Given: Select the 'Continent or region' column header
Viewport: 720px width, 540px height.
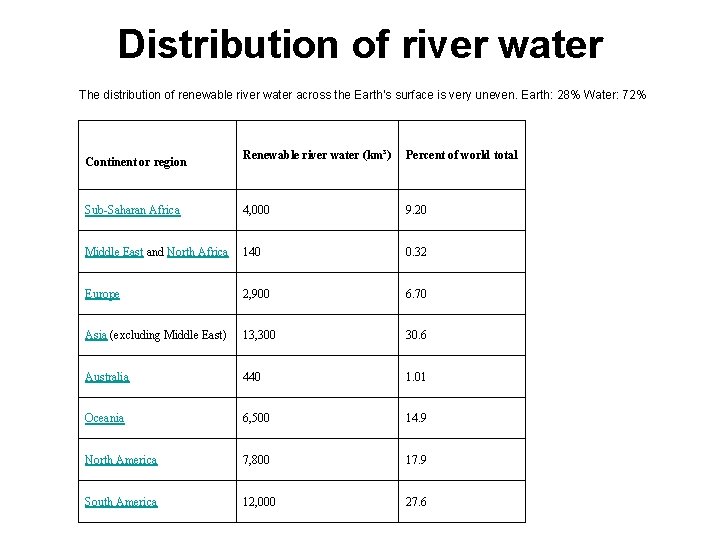Looking at the screenshot, I should (x=136, y=161).
